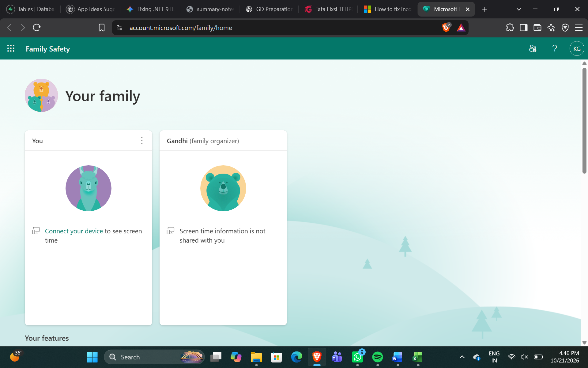Open Brave Leo AI sparkle icon

point(551,28)
